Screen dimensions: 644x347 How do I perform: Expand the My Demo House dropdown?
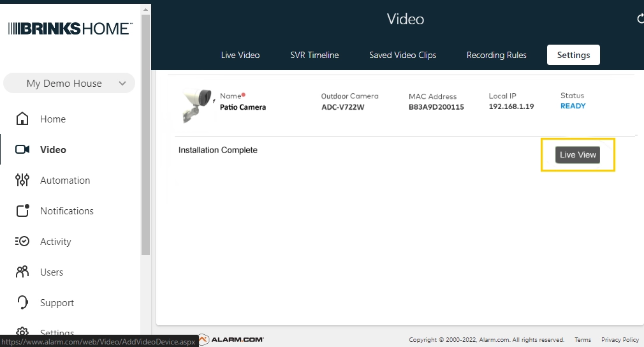coord(69,83)
